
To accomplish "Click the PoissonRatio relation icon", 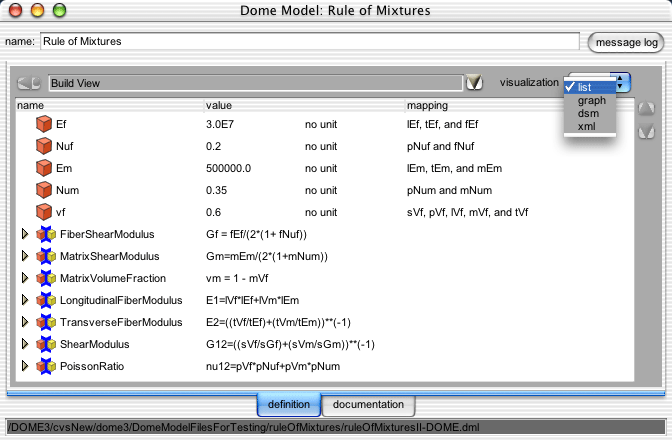I will tap(46, 366).
